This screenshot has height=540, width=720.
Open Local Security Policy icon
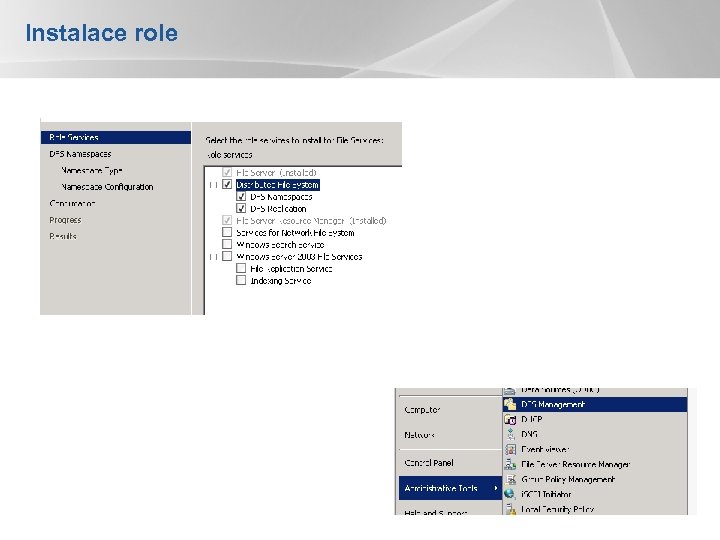pyautogui.click(x=510, y=509)
